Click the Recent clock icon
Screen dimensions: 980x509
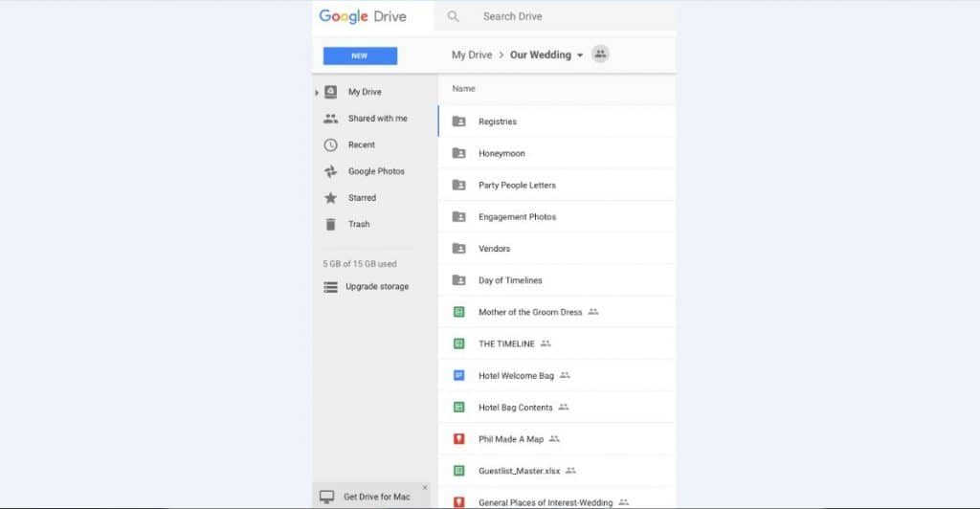click(330, 145)
